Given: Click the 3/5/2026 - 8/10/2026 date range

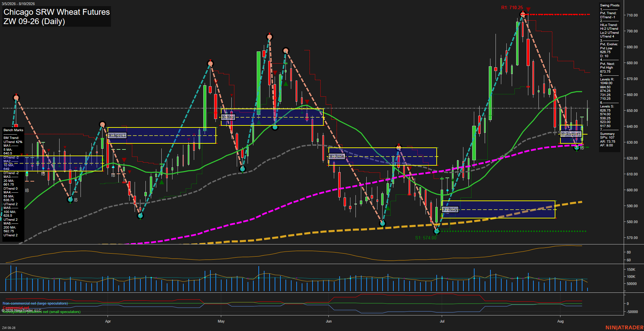Looking at the screenshot, I should click(x=18, y=4).
